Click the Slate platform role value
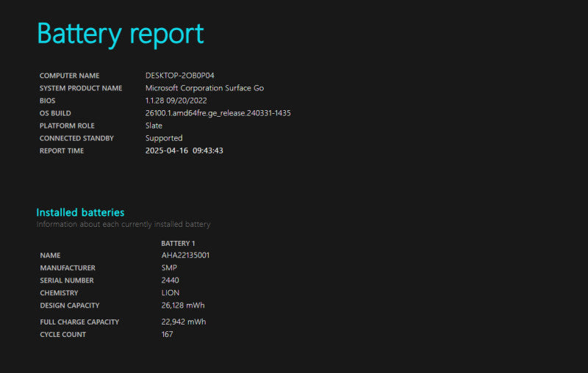Screen dimensions: 588x373 [x=154, y=126]
